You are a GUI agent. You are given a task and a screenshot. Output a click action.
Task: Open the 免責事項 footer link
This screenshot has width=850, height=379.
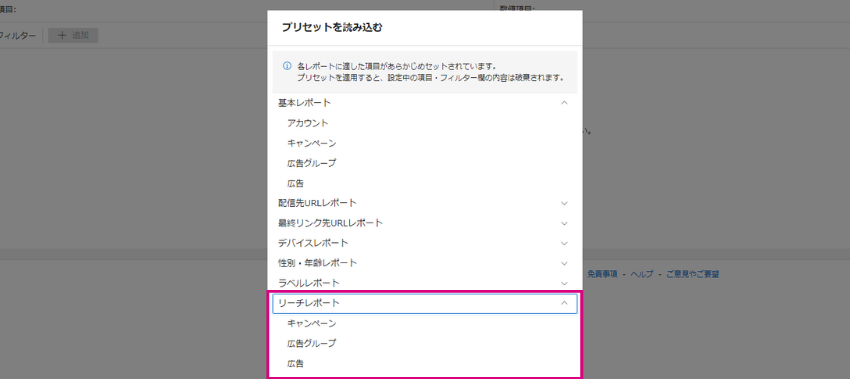click(x=602, y=274)
